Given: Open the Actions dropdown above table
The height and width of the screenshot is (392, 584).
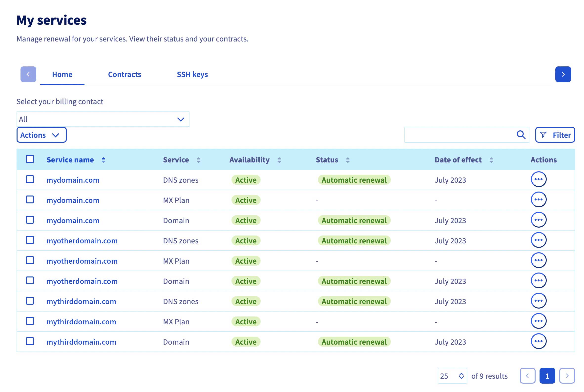Looking at the screenshot, I should click(x=42, y=135).
